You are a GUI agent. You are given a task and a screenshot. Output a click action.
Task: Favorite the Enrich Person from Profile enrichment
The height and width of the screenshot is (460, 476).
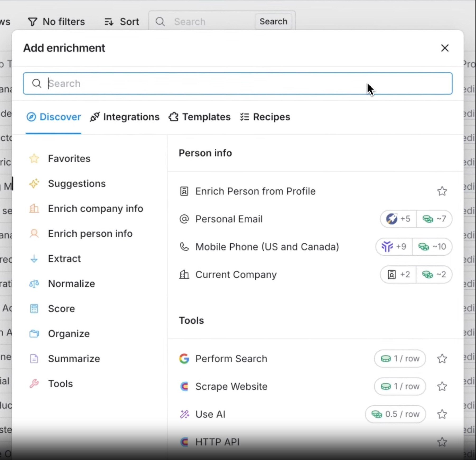442,191
